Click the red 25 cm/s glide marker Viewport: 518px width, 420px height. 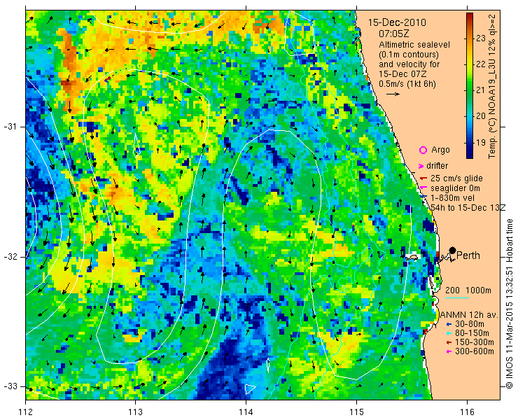(x=423, y=178)
